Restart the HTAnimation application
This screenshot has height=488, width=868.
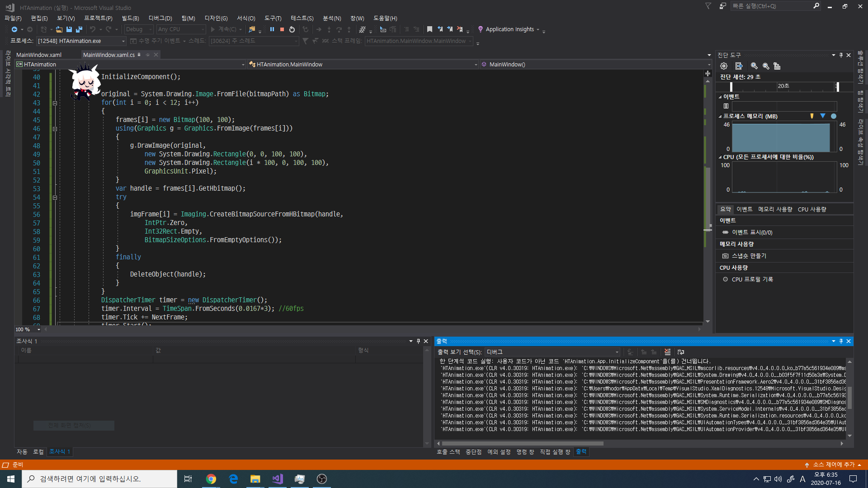pos(292,29)
